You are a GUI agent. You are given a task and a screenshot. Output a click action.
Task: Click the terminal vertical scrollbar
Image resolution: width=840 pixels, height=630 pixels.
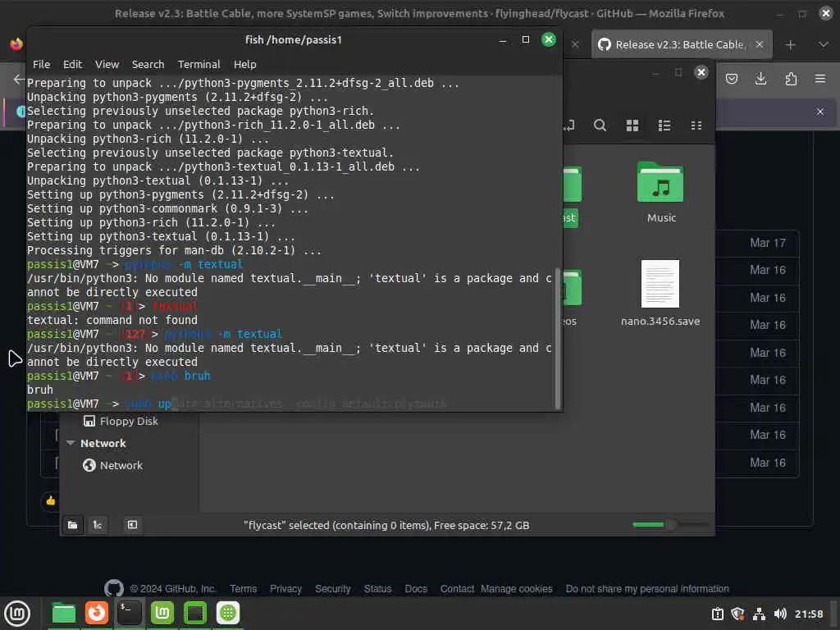[x=558, y=337]
